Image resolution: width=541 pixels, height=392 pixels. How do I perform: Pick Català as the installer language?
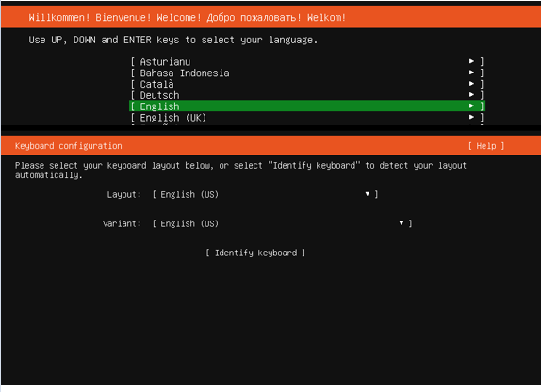[307, 84]
